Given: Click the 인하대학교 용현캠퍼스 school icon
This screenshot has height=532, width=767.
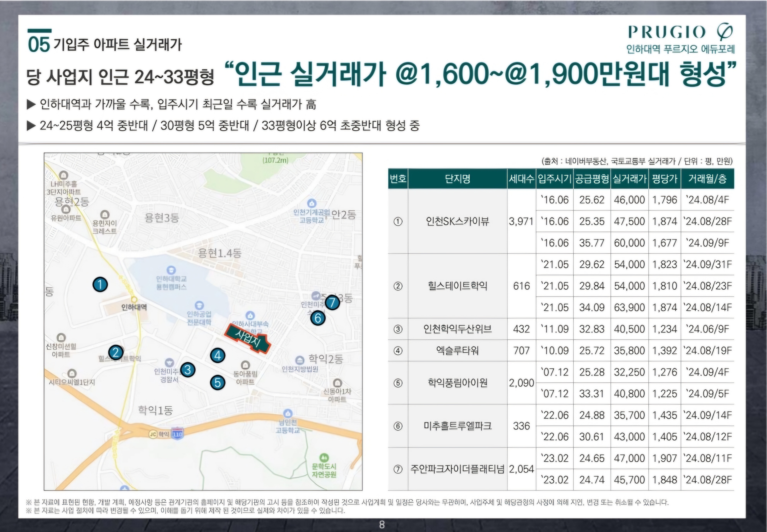Looking at the screenshot, I should coord(171,270).
